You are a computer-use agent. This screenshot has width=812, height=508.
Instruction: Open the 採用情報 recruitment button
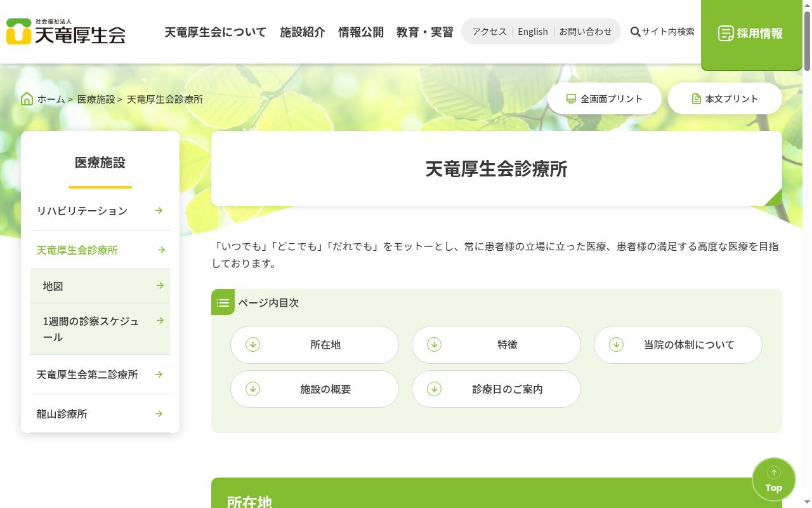(x=752, y=34)
